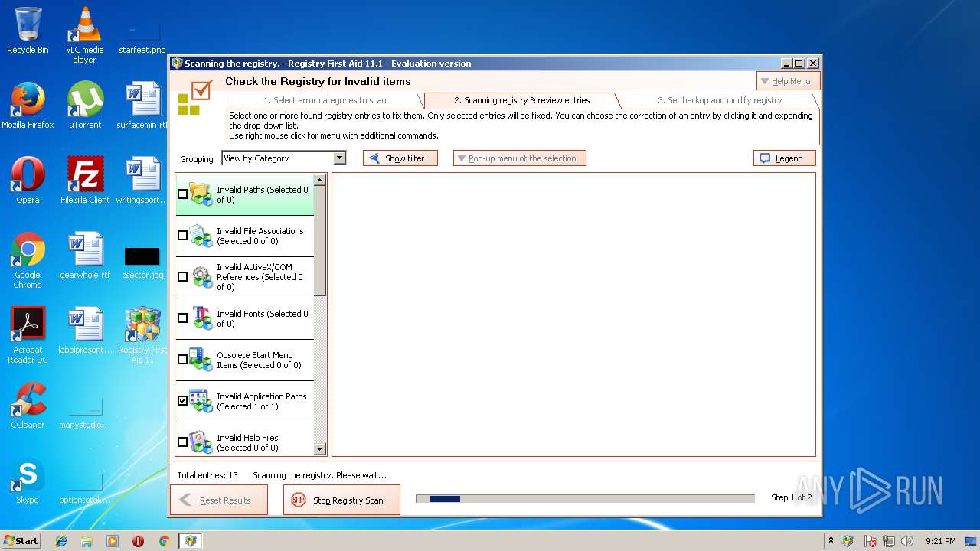
Task: Click Windows Explorer folder icon in taskbar
Action: (x=87, y=541)
